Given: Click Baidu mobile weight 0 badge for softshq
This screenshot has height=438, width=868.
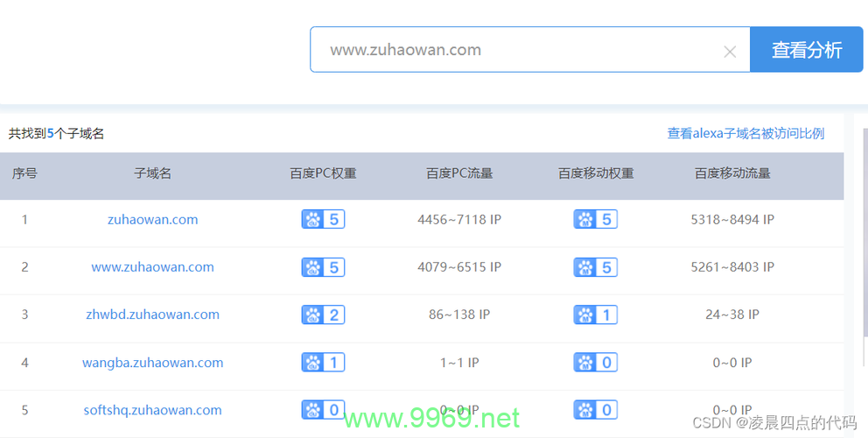Looking at the screenshot, I should tap(596, 410).
